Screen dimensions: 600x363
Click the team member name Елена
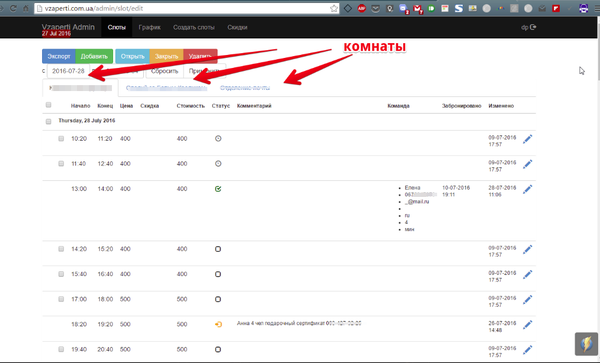click(412, 188)
